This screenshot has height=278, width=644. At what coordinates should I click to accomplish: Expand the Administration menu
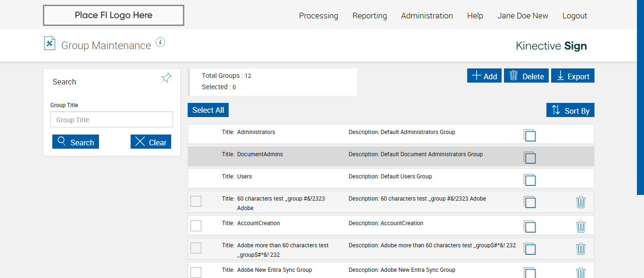[427, 16]
